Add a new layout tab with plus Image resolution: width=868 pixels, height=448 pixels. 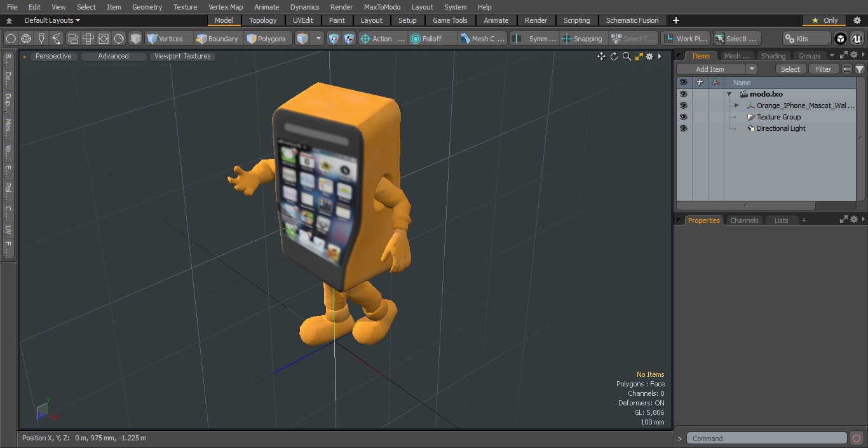(675, 20)
